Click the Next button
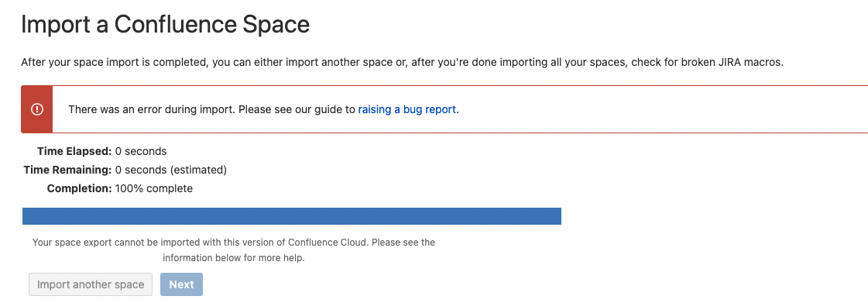Viewport: 868px width, 303px height. (181, 284)
